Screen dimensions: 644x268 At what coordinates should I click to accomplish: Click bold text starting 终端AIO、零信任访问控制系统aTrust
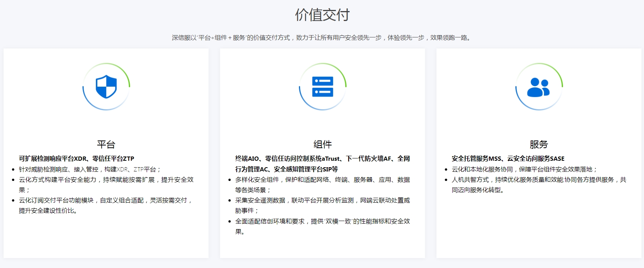tap(323, 164)
